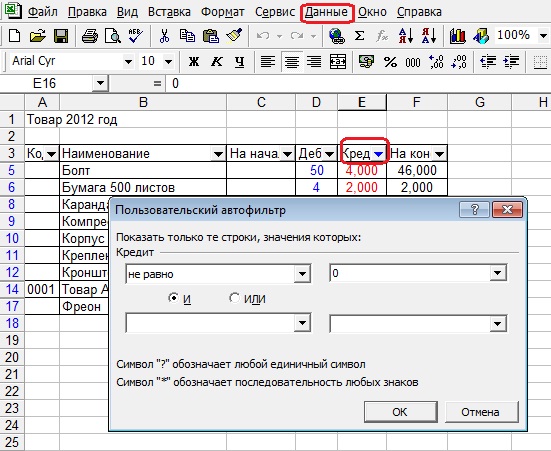Click the OK button in dialog

coord(400,412)
